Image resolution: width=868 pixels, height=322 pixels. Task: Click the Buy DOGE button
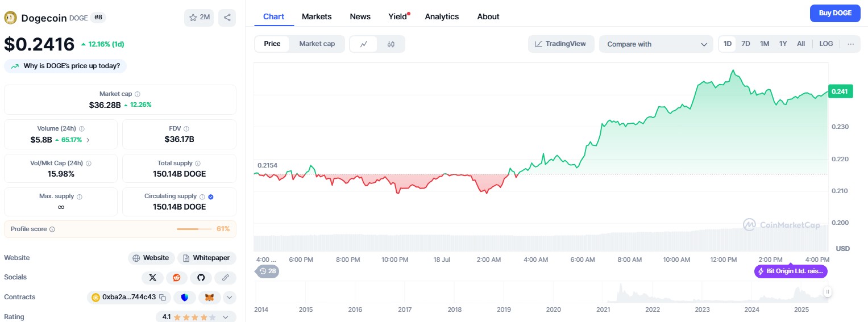coord(835,13)
